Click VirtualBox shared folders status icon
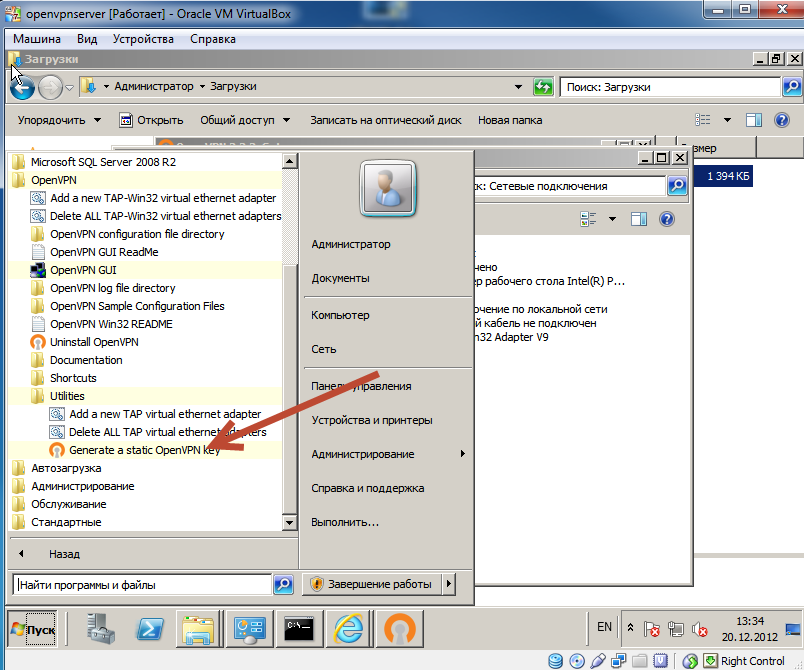 point(639,661)
